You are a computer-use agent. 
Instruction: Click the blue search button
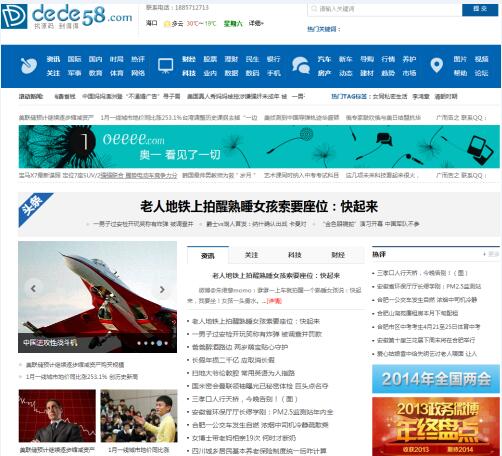pos(480,9)
